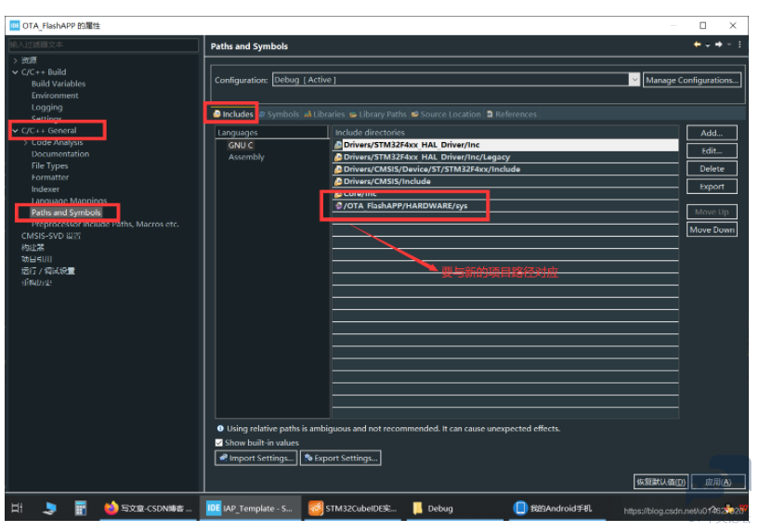The height and width of the screenshot is (532, 759).
Task: Click the Add... button
Action: click(x=711, y=133)
